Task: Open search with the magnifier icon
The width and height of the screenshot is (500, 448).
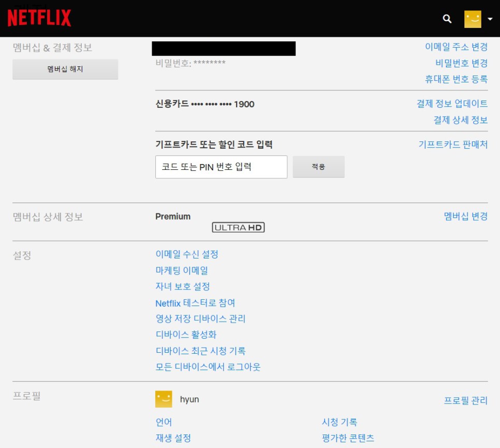Action: click(x=447, y=19)
